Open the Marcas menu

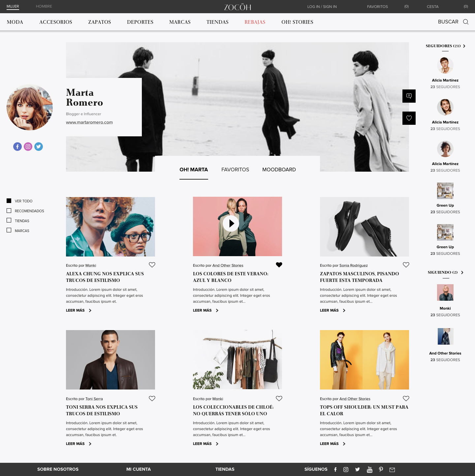point(180,22)
